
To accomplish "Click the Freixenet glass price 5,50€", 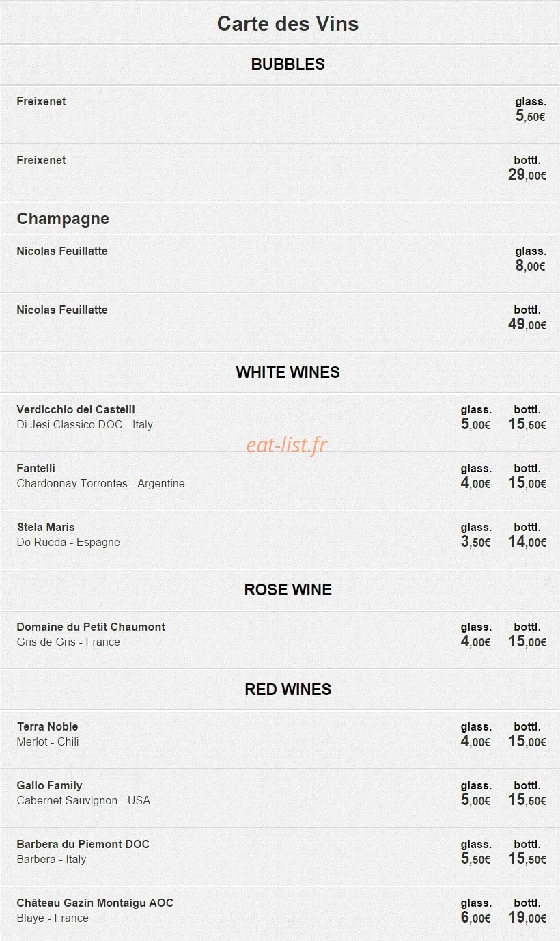I will [x=530, y=116].
